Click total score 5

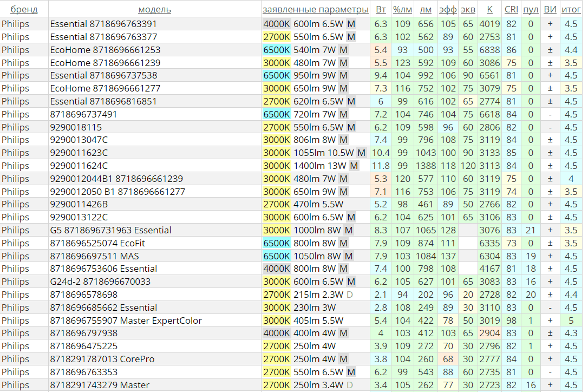point(571,321)
